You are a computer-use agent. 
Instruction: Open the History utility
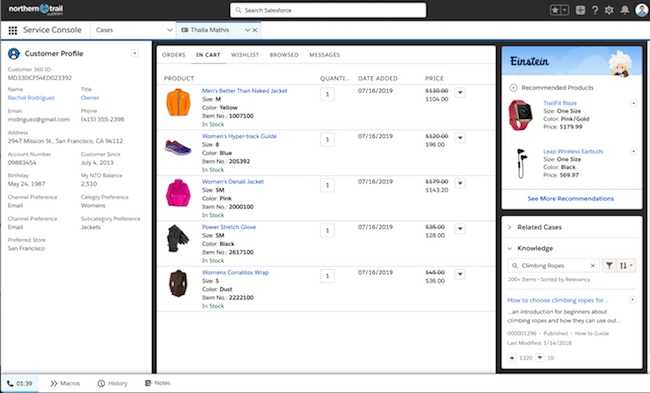click(112, 383)
